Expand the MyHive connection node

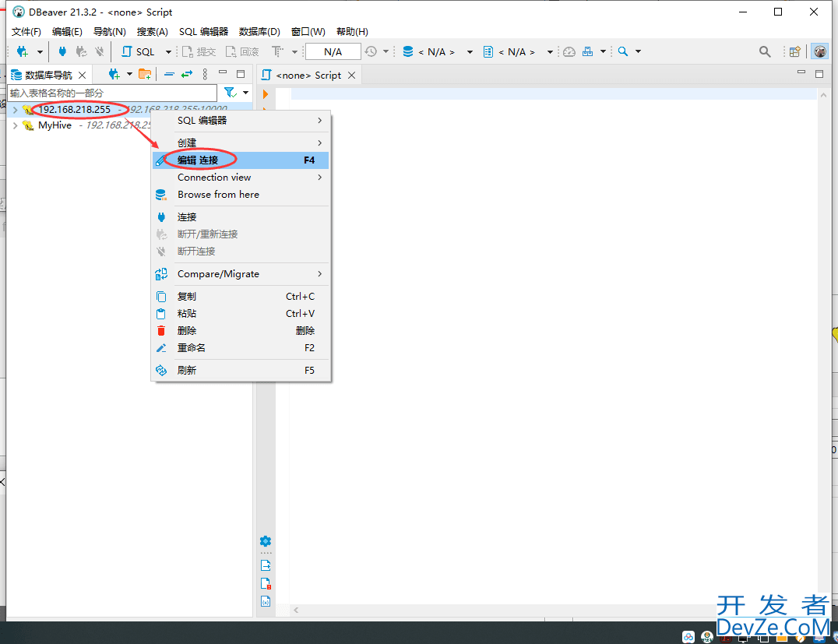15,125
